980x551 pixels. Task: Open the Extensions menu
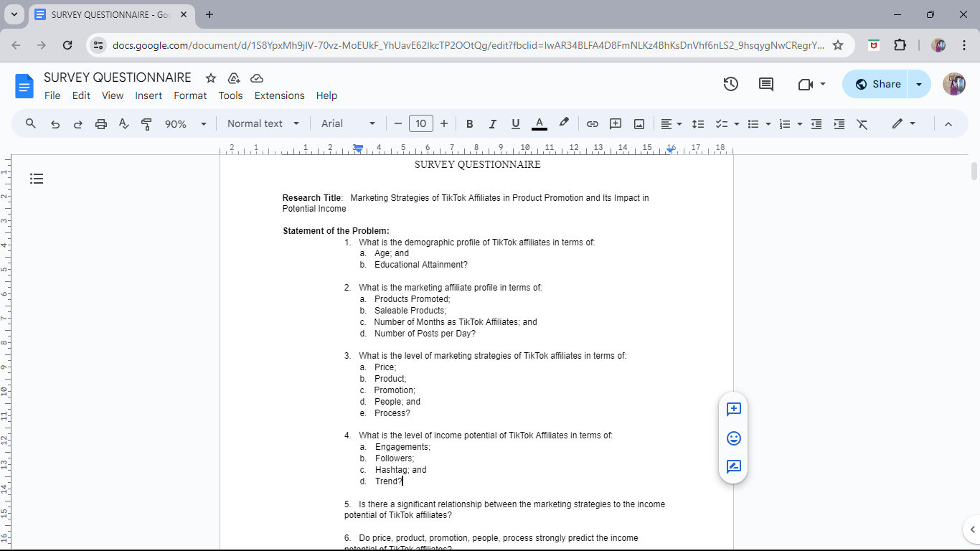pos(280,95)
